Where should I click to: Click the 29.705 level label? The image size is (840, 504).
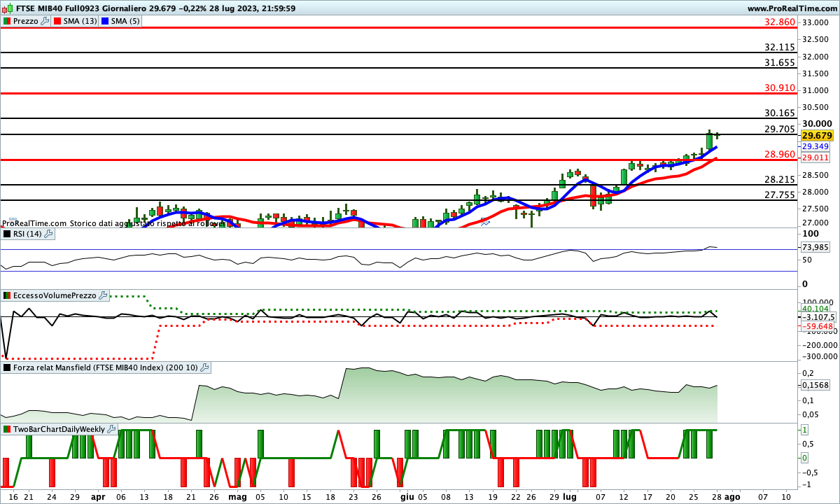[780, 129]
